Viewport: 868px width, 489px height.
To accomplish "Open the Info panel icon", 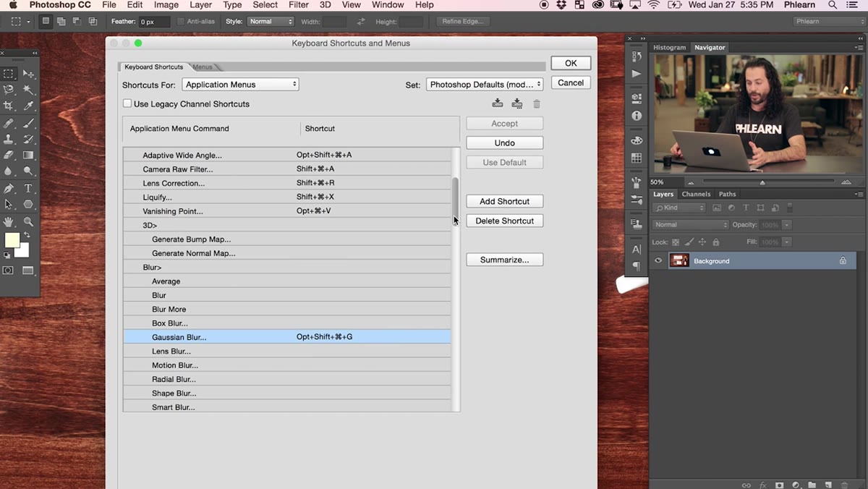I will [637, 116].
